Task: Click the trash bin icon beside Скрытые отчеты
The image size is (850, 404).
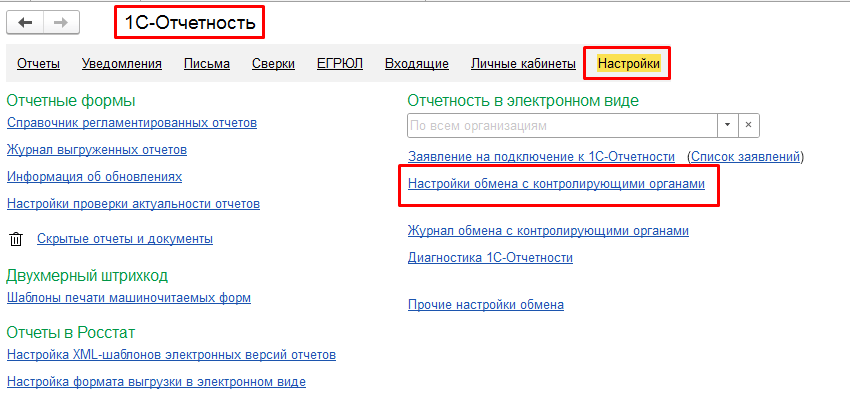Action: pos(16,239)
